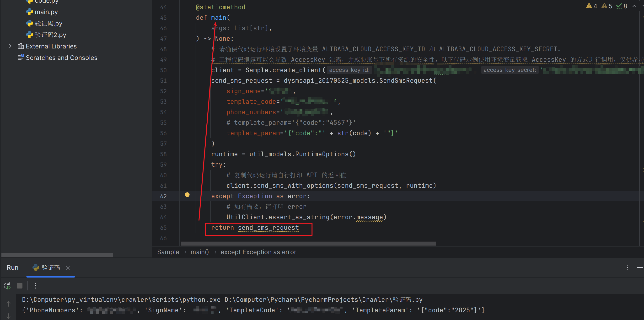Click the Rerun button in Run panel
Image resolution: width=644 pixels, height=320 pixels.
coord(7,286)
